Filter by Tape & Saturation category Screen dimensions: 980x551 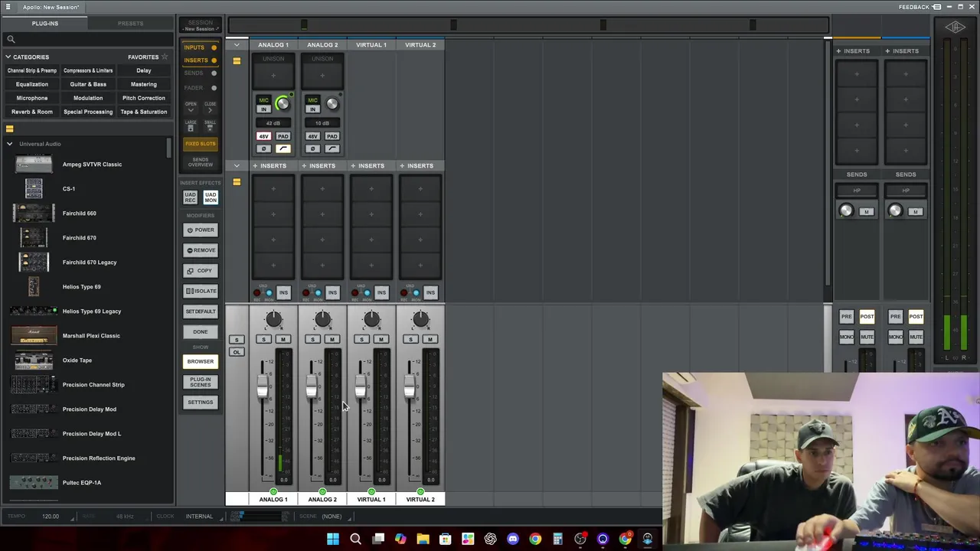(143, 112)
